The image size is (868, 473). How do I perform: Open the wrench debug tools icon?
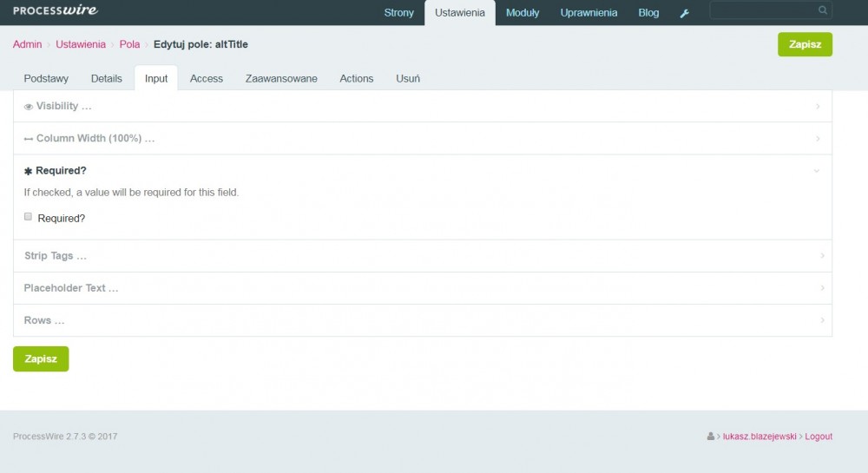684,13
